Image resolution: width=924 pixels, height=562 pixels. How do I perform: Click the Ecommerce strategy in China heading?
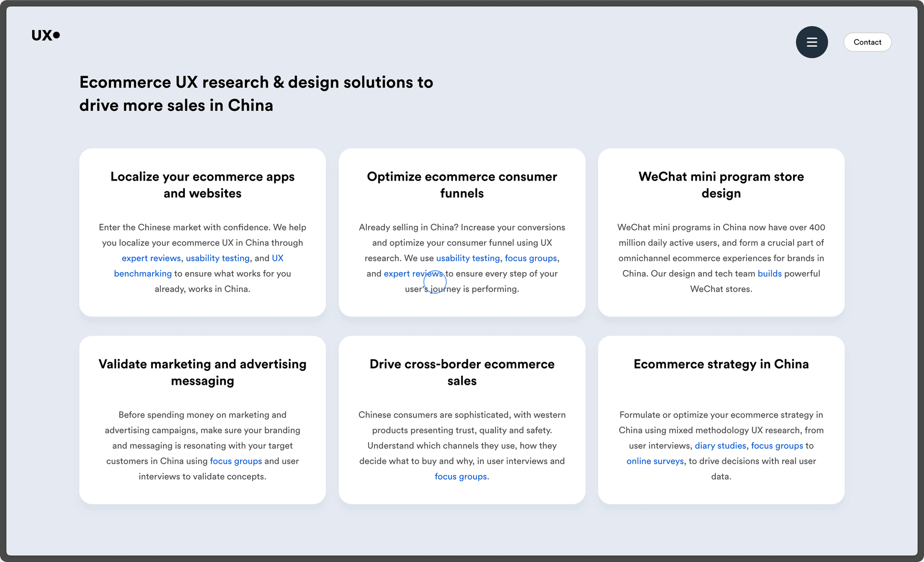click(721, 364)
